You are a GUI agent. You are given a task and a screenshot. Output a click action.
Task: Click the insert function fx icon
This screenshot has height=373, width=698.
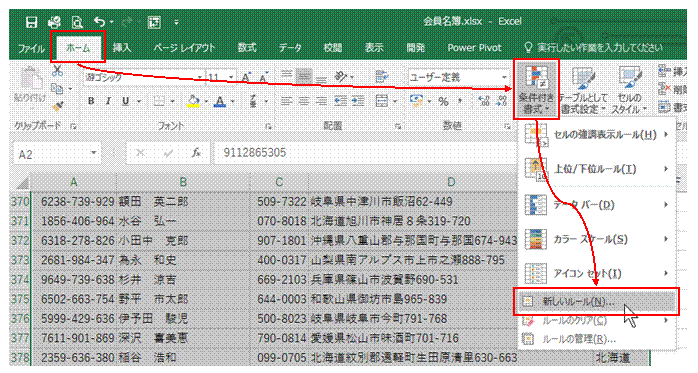196,153
